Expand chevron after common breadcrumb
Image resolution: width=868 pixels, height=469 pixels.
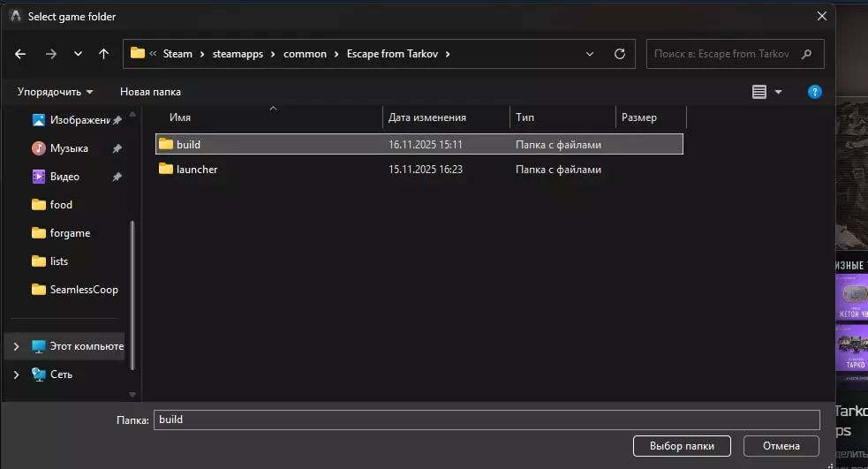[336, 54]
